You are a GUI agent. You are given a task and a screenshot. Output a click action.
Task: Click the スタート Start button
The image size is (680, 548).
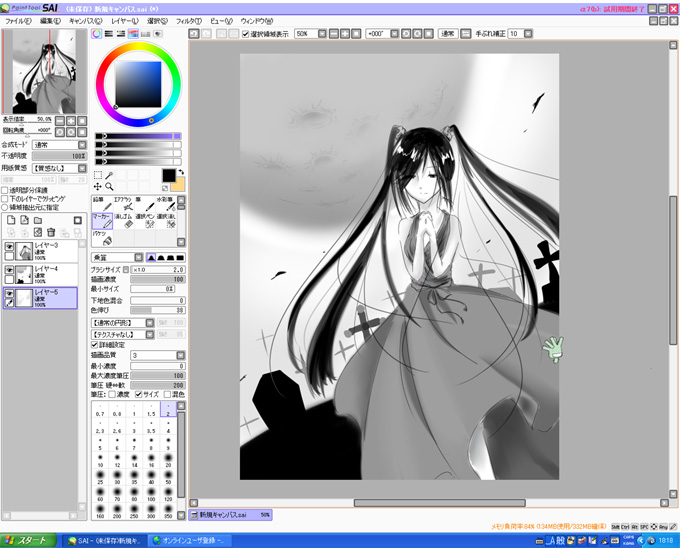pos(28,541)
